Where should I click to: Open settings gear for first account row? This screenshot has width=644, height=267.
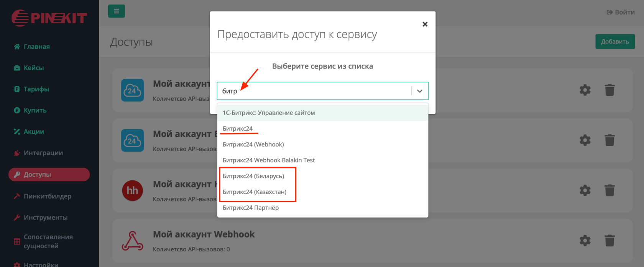[x=585, y=90]
